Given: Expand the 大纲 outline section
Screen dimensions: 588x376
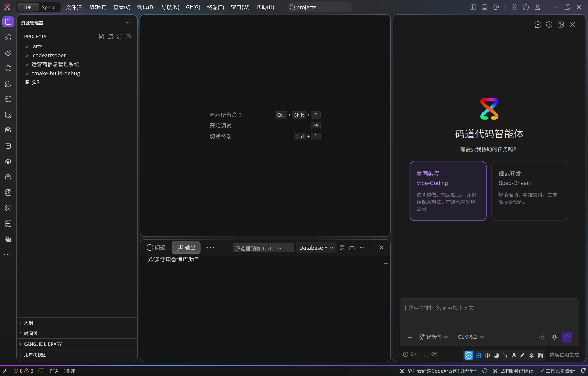Looking at the screenshot, I should (77, 323).
